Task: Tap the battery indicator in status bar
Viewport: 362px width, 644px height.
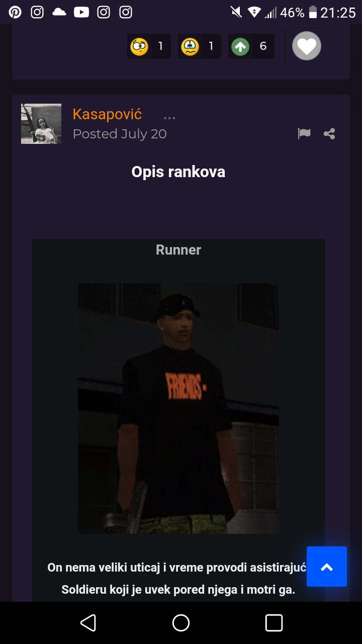Action: coord(313,12)
